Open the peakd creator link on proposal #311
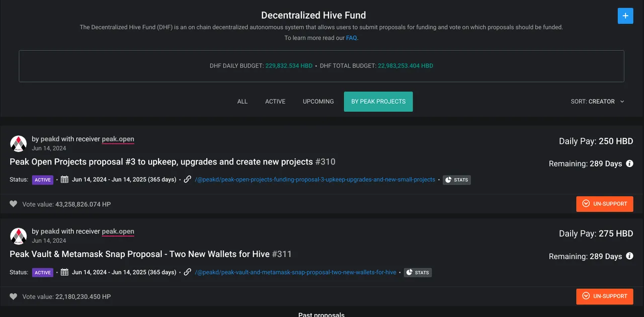This screenshot has width=644, height=317. tap(50, 231)
